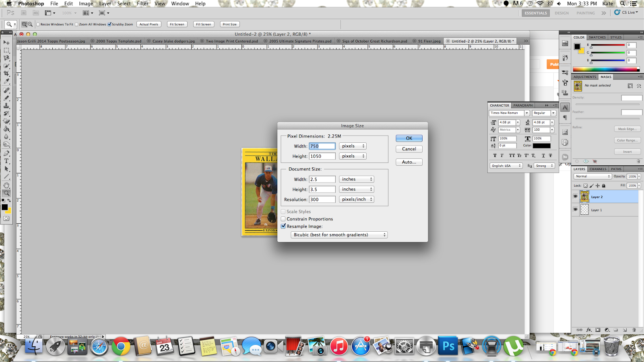Viewport: 644px width, 362px height.
Task: Select the Crop tool
Action: 6,74
